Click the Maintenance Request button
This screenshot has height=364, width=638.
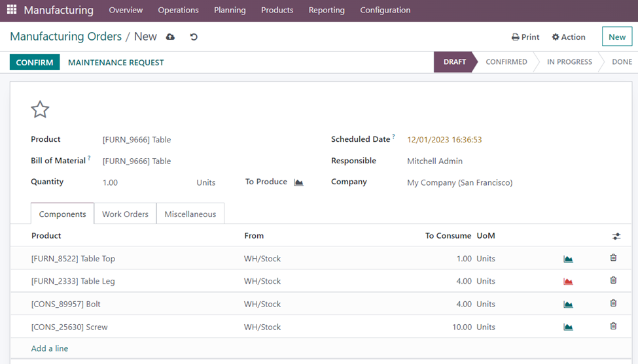click(116, 63)
